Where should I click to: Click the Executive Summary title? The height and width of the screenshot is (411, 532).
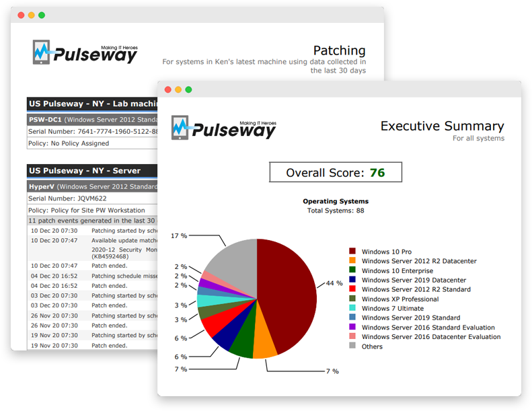(x=442, y=126)
